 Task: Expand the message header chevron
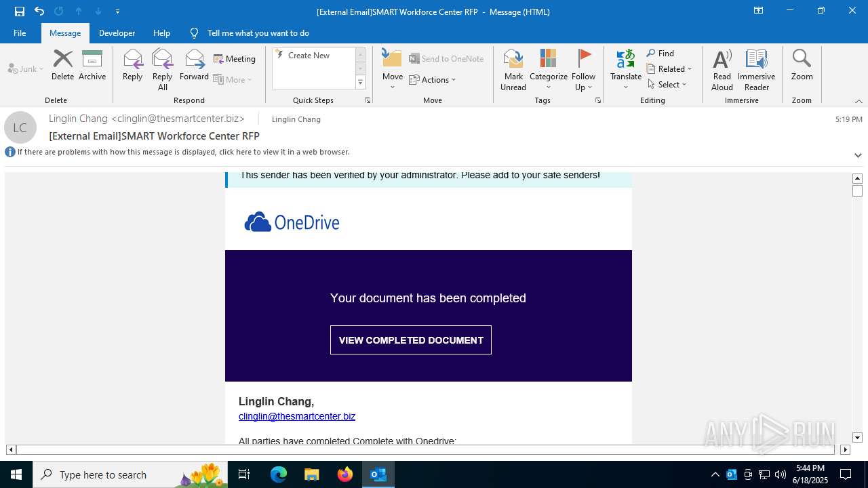tap(858, 155)
